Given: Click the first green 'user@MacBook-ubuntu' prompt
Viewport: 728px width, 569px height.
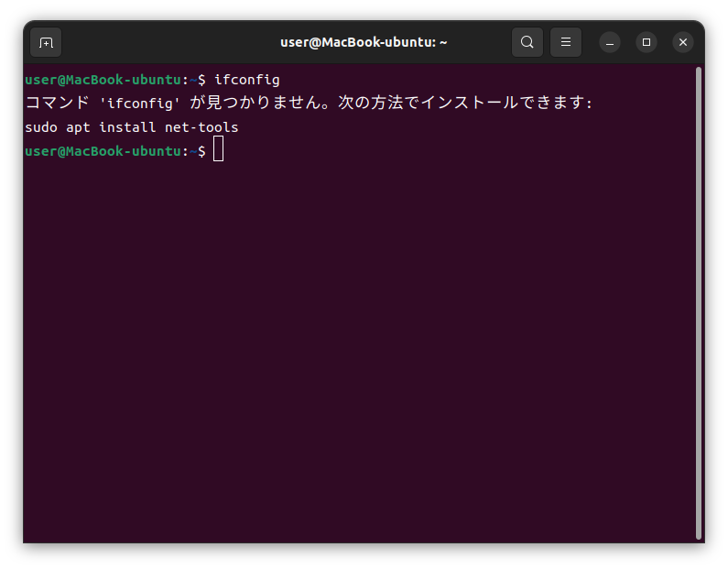Looking at the screenshot, I should coord(103,80).
